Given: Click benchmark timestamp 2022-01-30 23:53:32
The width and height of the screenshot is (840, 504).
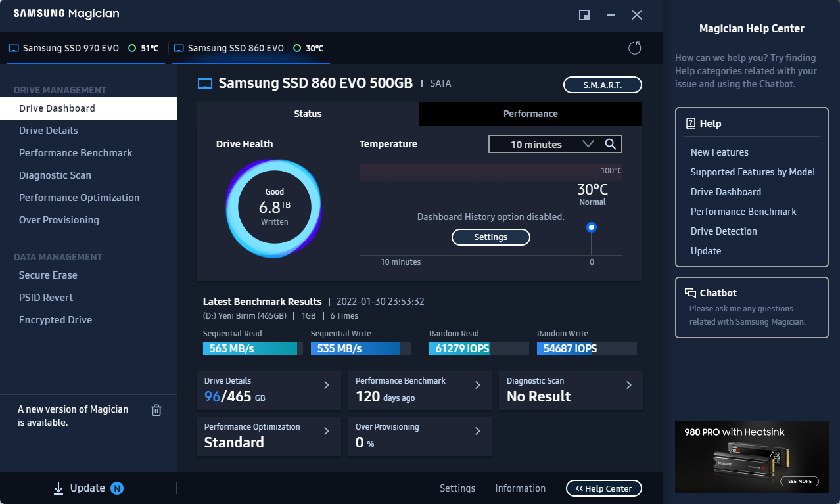Looking at the screenshot, I should 380,302.
